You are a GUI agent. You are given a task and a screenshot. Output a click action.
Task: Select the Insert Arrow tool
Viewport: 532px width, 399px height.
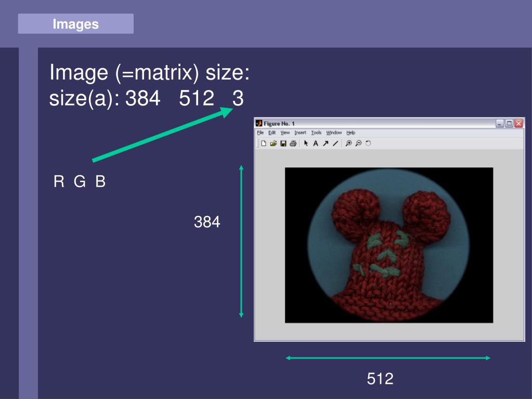coord(326,144)
